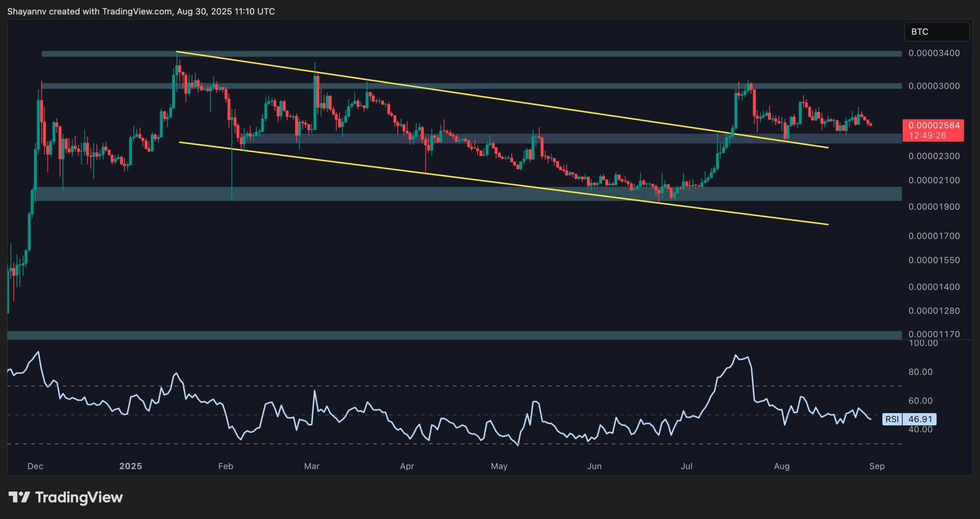Click the red current price label 0.00002584
980x519 pixels.
[933, 125]
